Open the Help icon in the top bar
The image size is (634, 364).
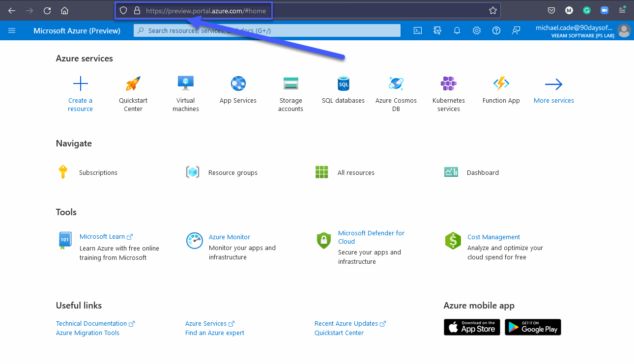tap(496, 30)
